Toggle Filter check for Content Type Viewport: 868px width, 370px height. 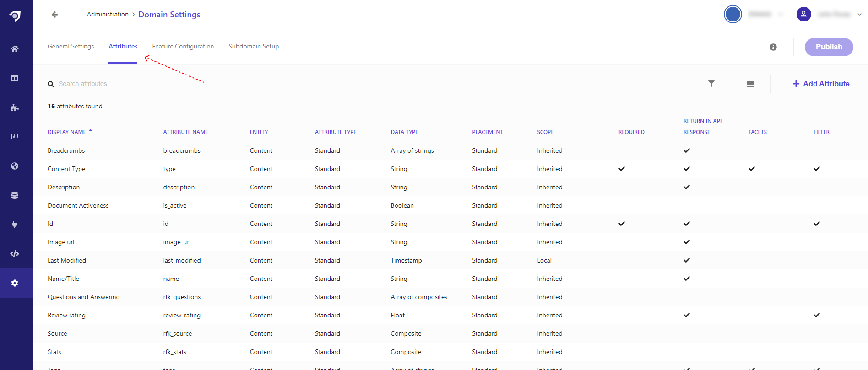[x=817, y=169]
